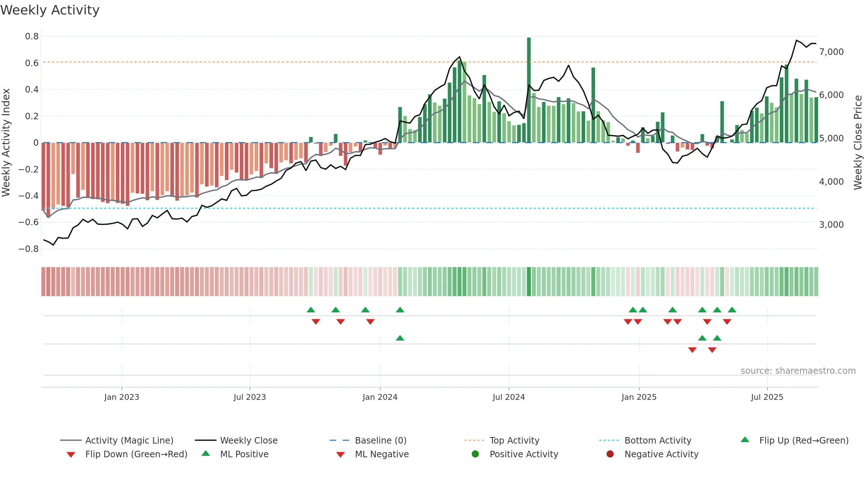Click the source: sharemaestro.com text
The width and height of the screenshot is (868, 488).
(798, 371)
